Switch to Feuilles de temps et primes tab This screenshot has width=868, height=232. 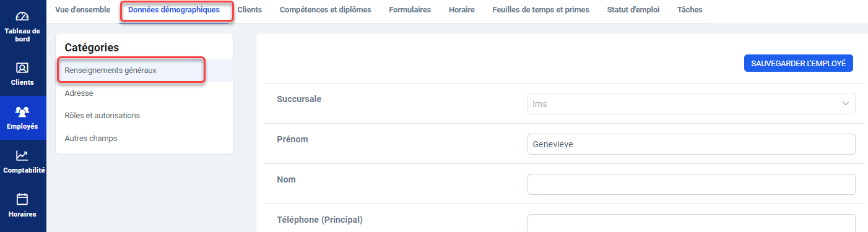point(541,10)
